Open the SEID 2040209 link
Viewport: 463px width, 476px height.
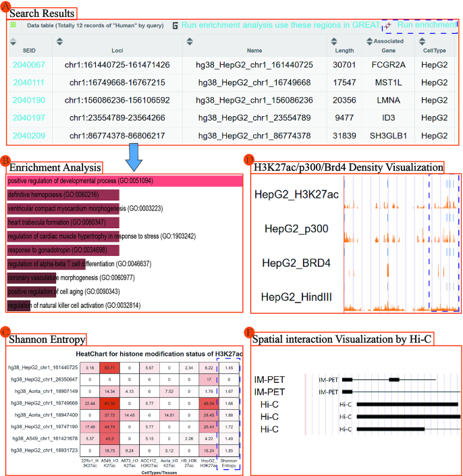click(x=28, y=135)
